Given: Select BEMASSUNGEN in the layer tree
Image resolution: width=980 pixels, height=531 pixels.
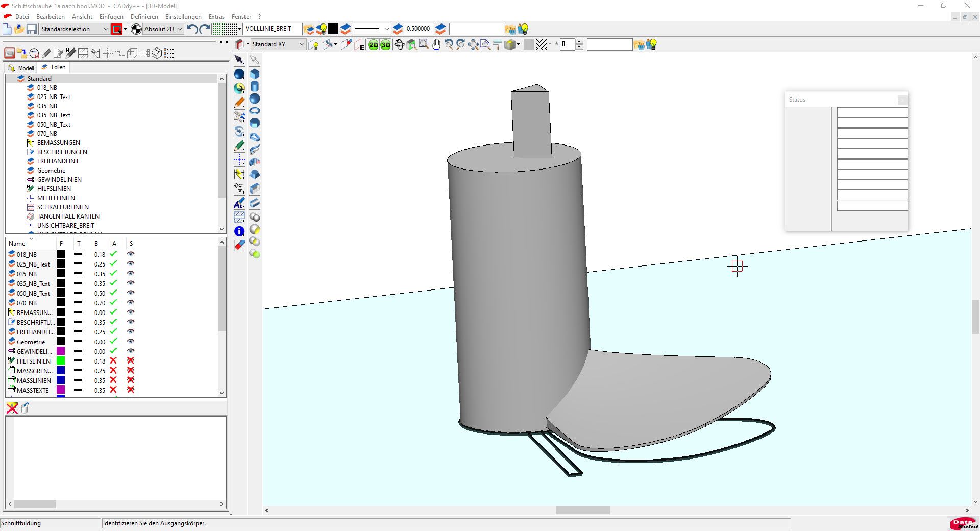Looking at the screenshot, I should [58, 143].
